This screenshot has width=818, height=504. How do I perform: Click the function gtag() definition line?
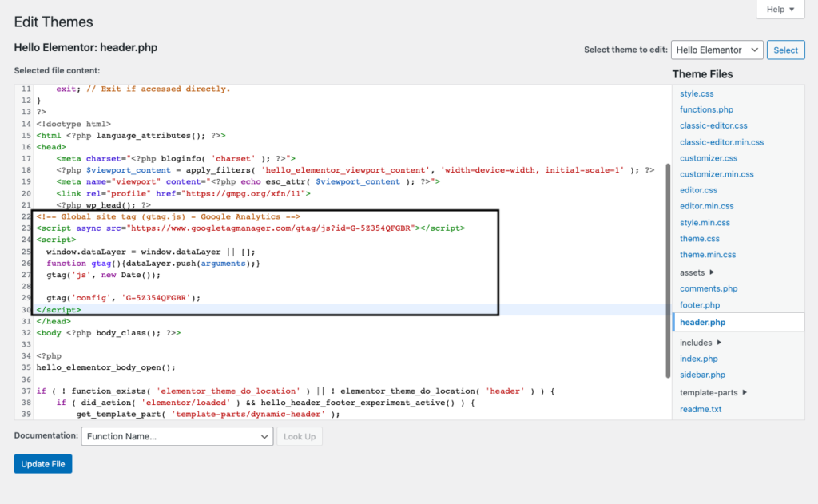click(x=153, y=264)
